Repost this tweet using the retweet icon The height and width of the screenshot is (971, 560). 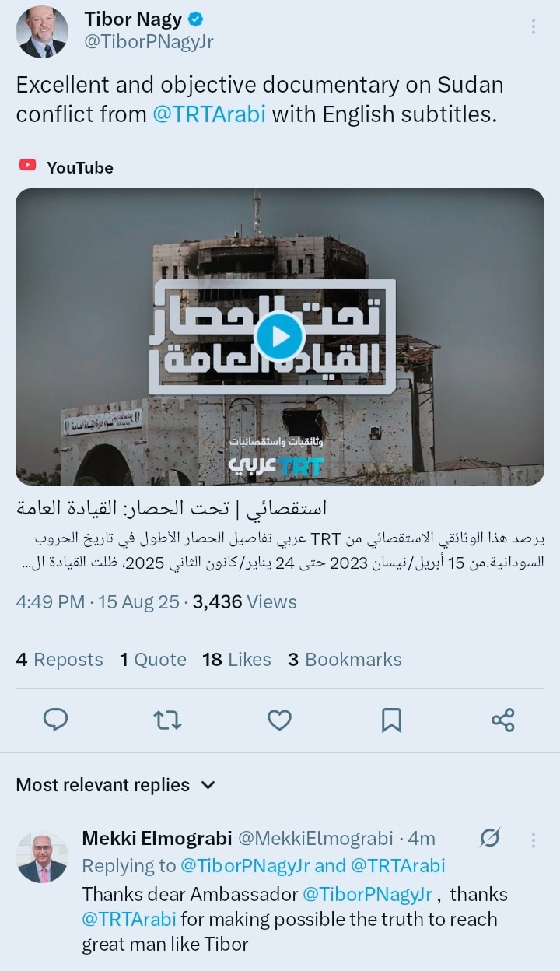(x=168, y=720)
